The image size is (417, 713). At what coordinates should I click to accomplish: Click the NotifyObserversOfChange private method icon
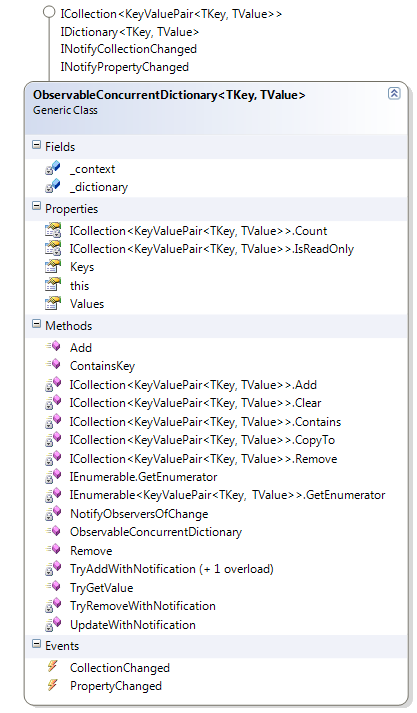[x=53, y=513]
